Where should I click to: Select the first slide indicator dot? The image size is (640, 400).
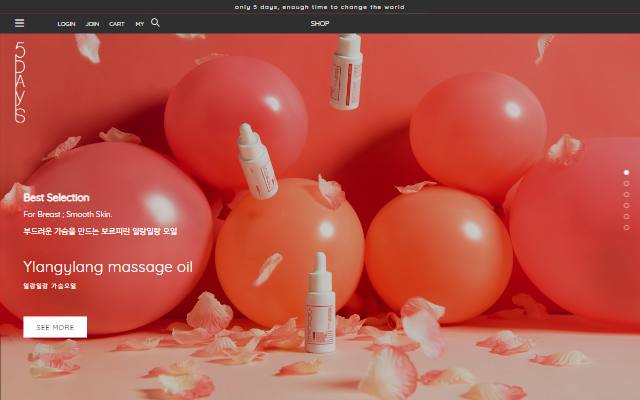(627, 173)
